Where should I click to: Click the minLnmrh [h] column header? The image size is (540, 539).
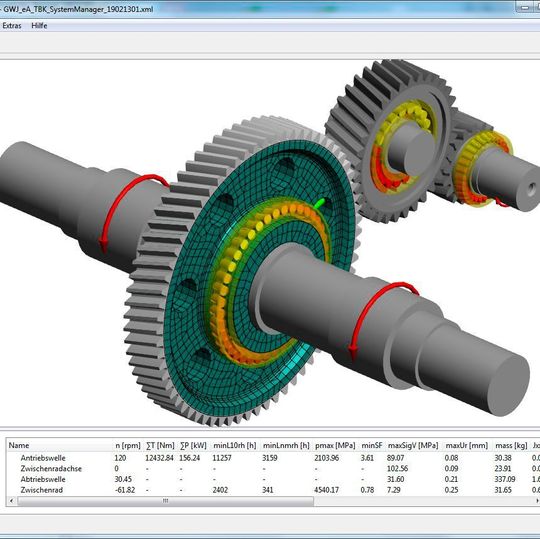pyautogui.click(x=286, y=445)
